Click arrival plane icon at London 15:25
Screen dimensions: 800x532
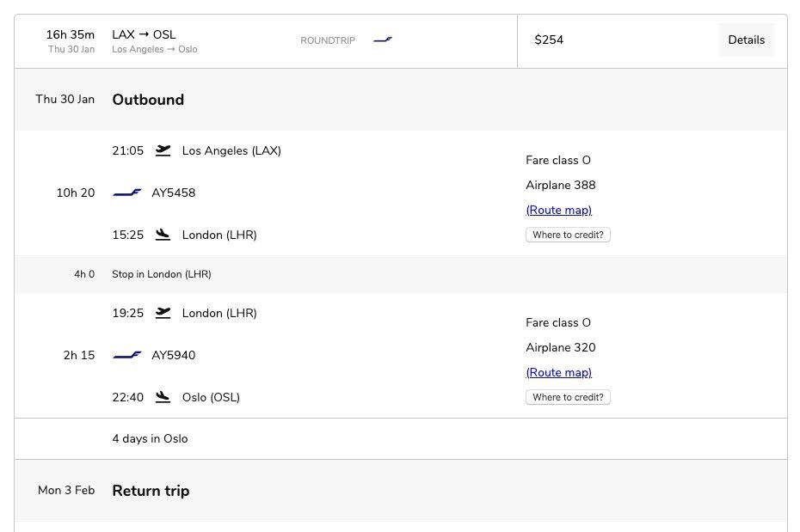[x=163, y=235]
